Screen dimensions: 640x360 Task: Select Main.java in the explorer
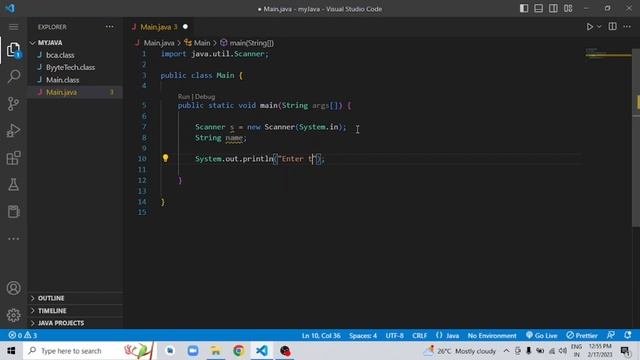tap(75, 92)
